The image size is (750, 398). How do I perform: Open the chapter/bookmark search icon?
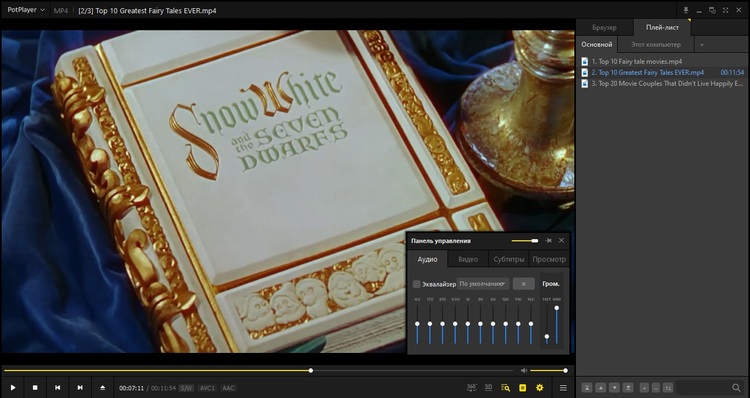(505, 387)
